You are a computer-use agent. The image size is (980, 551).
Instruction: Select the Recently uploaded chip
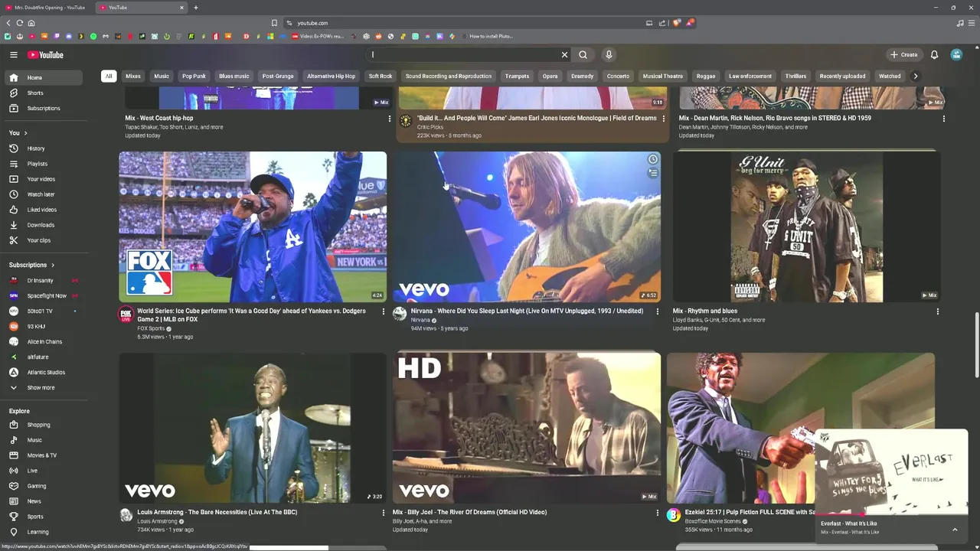tap(842, 77)
